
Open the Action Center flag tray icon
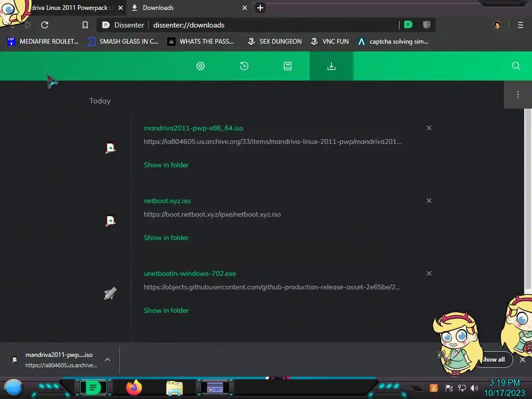point(449,388)
